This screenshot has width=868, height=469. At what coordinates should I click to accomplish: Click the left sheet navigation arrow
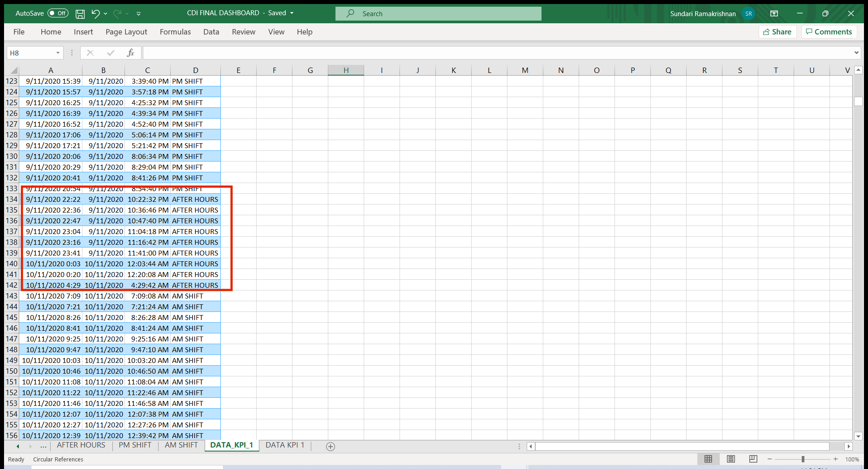click(x=17, y=446)
